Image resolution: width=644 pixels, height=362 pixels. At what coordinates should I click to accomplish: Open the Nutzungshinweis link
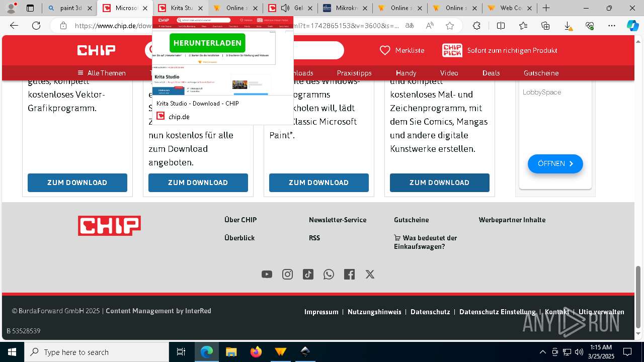[x=374, y=312]
